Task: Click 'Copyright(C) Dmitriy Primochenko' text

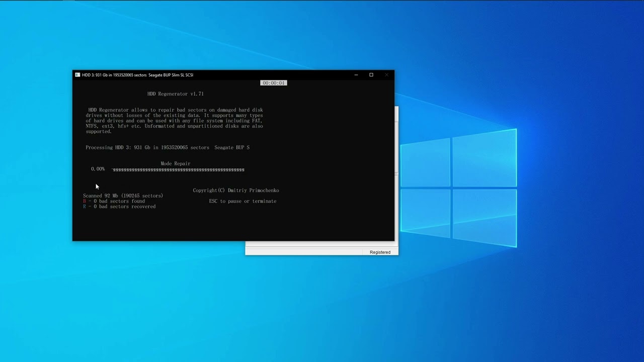Action: [x=236, y=191]
